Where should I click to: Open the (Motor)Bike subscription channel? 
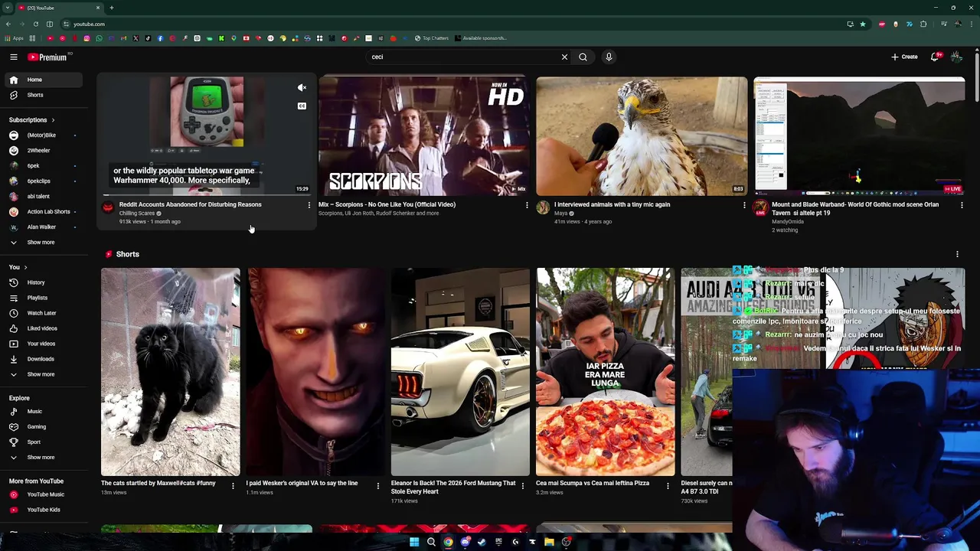point(43,135)
